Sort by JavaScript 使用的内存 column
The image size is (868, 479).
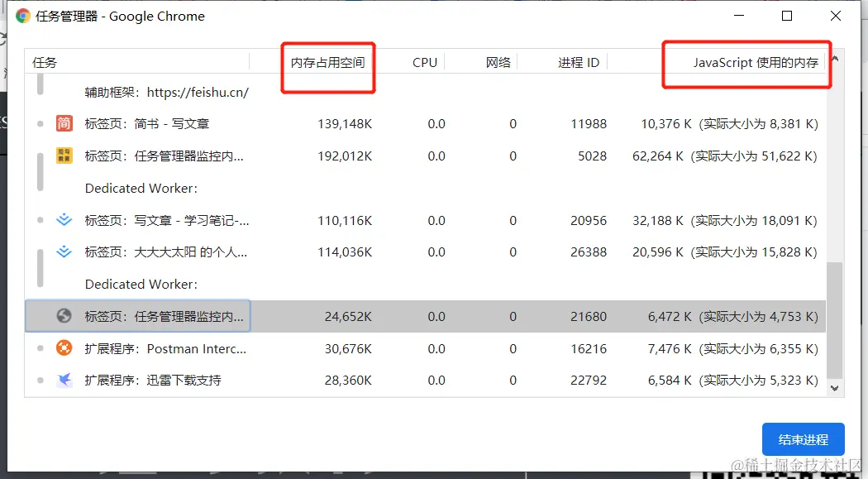[x=756, y=63]
